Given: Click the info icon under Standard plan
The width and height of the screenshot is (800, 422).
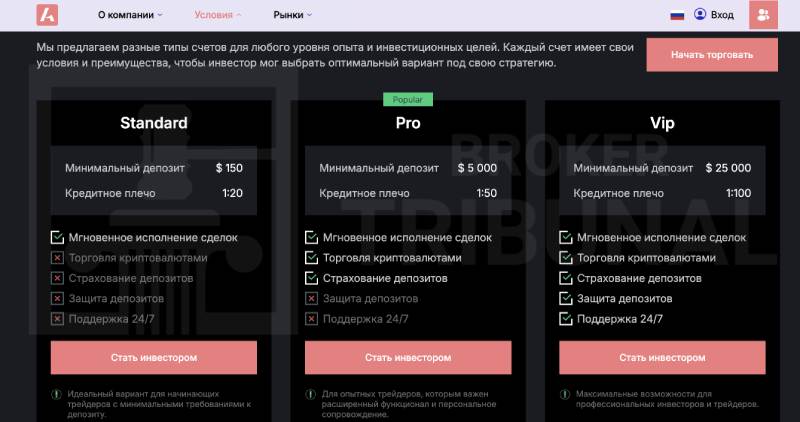Looking at the screenshot, I should (x=57, y=394).
